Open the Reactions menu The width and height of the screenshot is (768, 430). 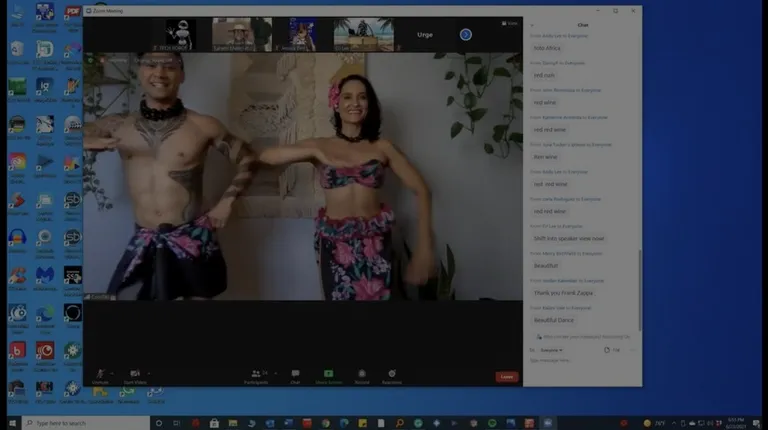(392, 374)
